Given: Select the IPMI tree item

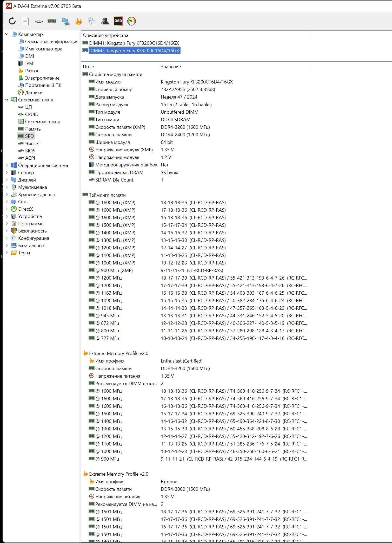Looking at the screenshot, I should tap(30, 63).
